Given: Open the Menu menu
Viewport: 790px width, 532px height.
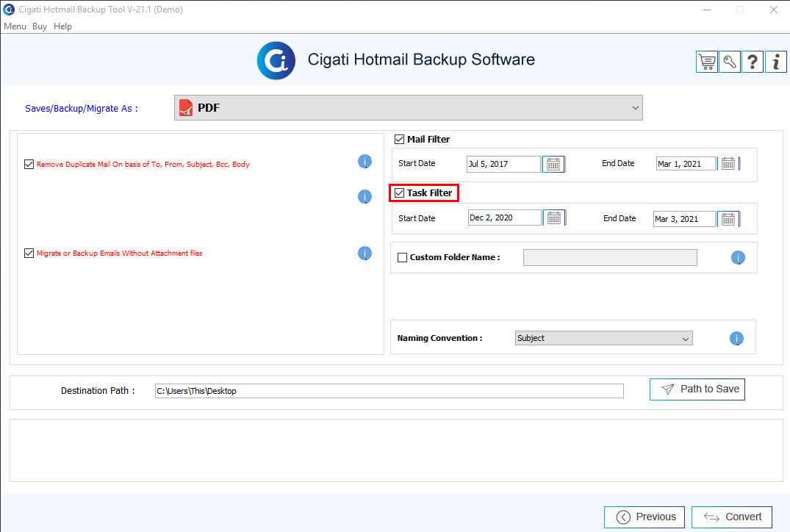Looking at the screenshot, I should pyautogui.click(x=15, y=26).
